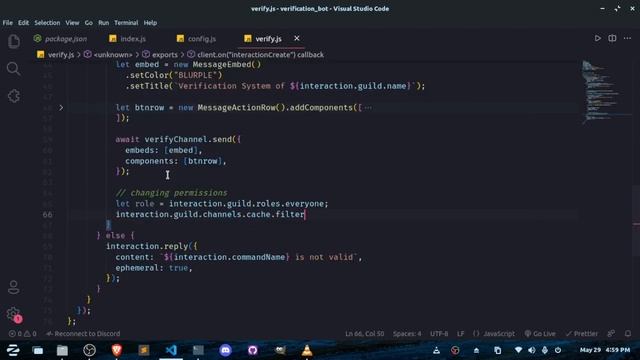Open VLC media player from taskbar
Viewport: 640px width, 360px height.
pos(307,350)
